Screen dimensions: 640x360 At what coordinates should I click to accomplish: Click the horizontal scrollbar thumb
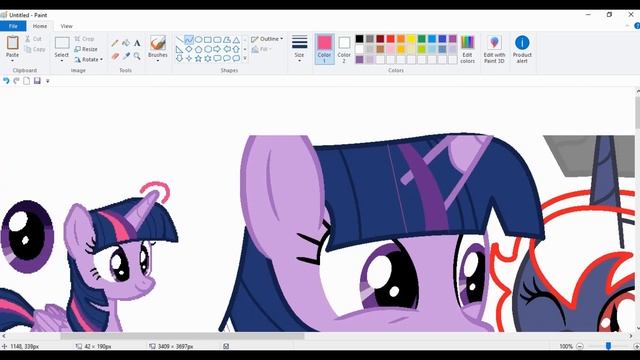182,336
